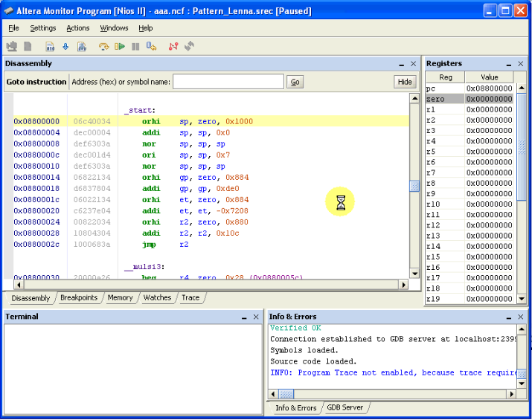Click the Altera chip icon in title bar

pos(9,11)
